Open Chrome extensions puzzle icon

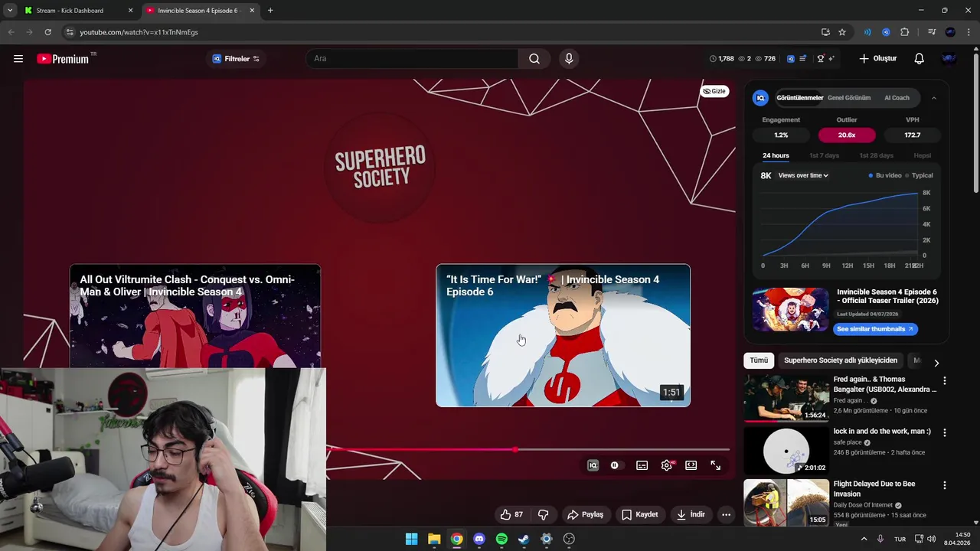click(904, 32)
